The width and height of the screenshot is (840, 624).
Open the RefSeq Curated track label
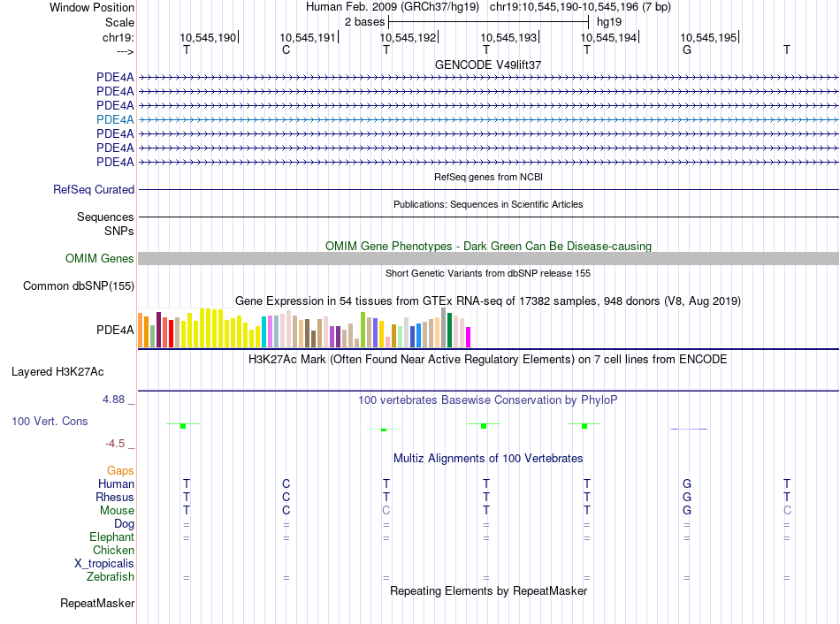[x=94, y=189]
